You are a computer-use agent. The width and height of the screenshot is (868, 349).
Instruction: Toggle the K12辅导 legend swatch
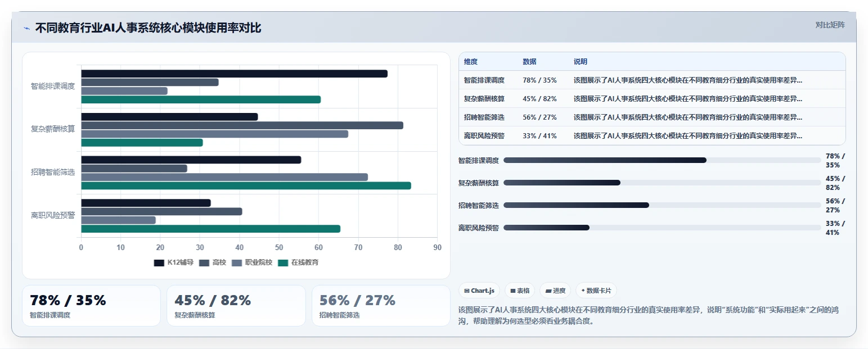pyautogui.click(x=159, y=262)
